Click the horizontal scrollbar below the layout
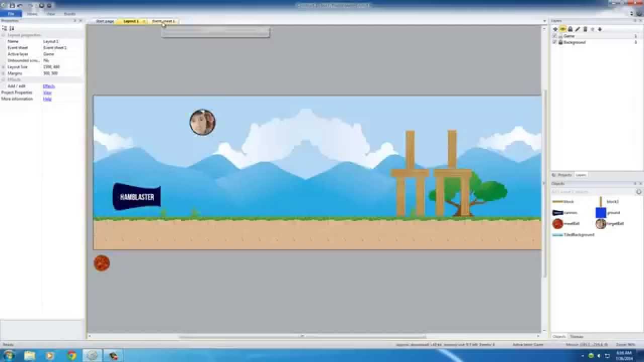 point(302,336)
